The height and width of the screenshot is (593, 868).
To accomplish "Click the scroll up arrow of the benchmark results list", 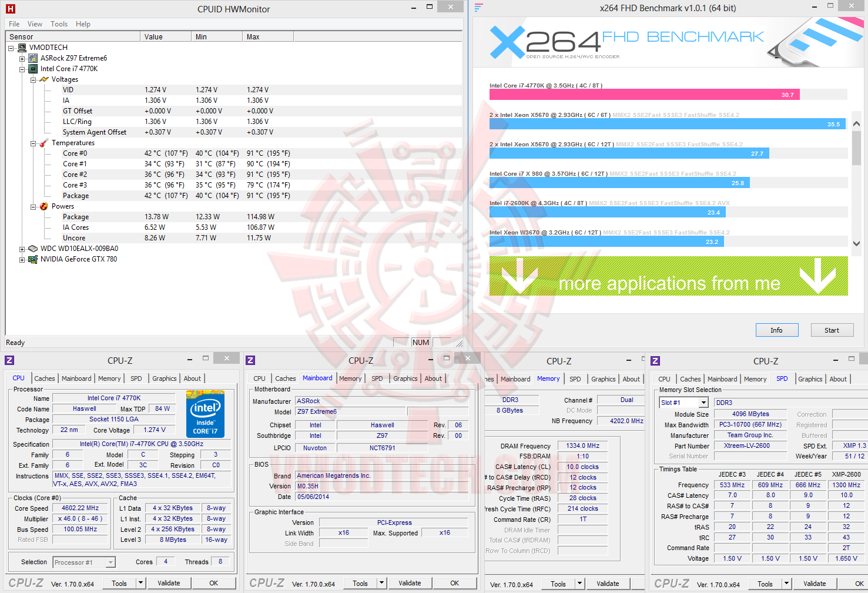I will click(856, 123).
